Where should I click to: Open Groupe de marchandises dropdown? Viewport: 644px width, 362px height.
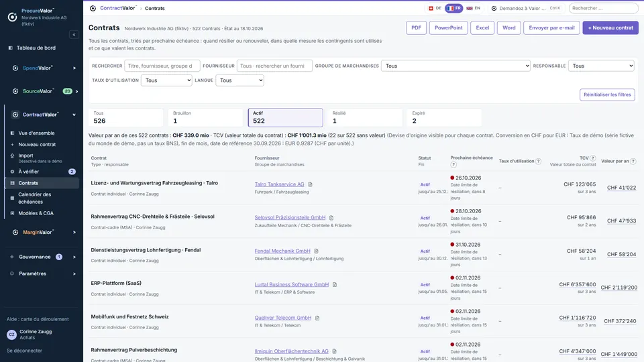coord(455,66)
